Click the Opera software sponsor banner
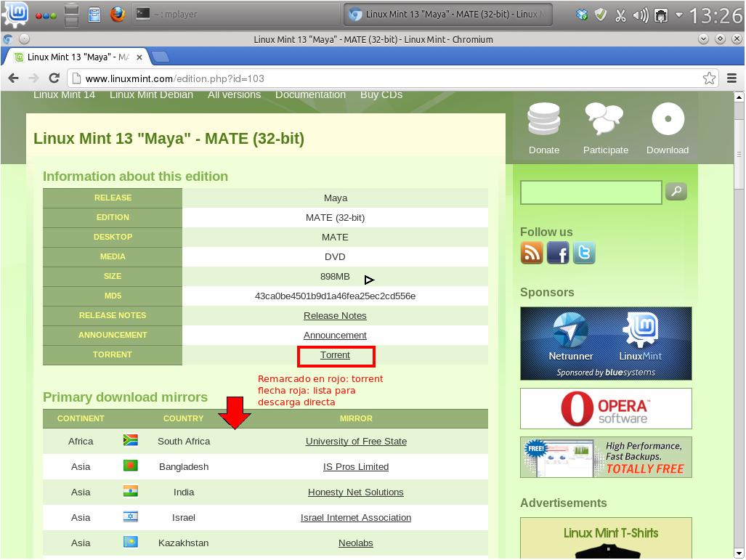 tap(606, 408)
